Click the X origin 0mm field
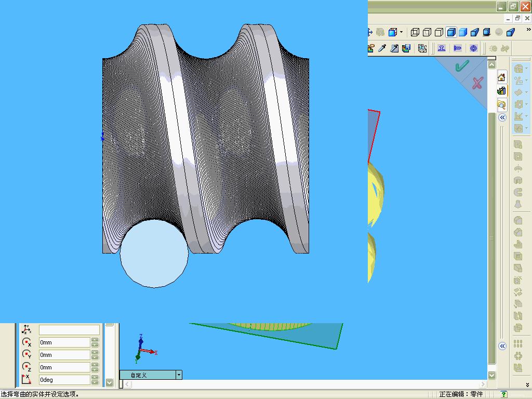 [64, 342]
